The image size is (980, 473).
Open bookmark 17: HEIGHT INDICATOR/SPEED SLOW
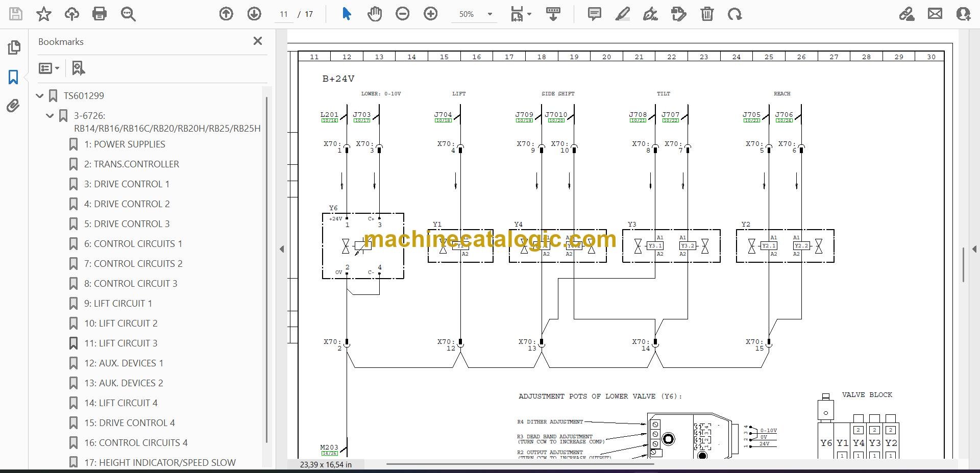[x=160, y=463]
